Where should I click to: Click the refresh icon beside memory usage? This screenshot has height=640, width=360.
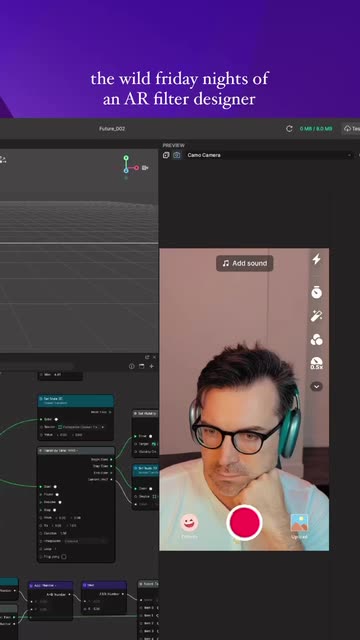click(x=289, y=129)
